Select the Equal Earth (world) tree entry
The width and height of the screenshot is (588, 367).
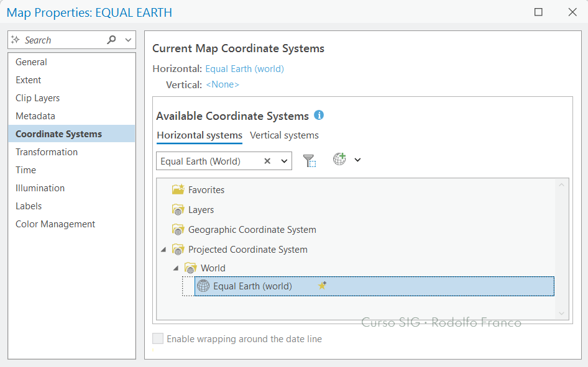pyautogui.click(x=374, y=286)
